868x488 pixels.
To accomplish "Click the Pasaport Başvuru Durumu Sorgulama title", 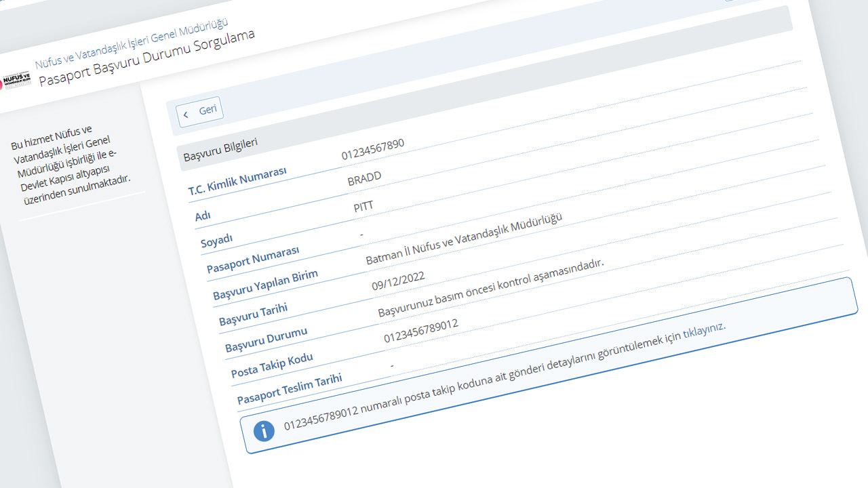I will point(146,58).
